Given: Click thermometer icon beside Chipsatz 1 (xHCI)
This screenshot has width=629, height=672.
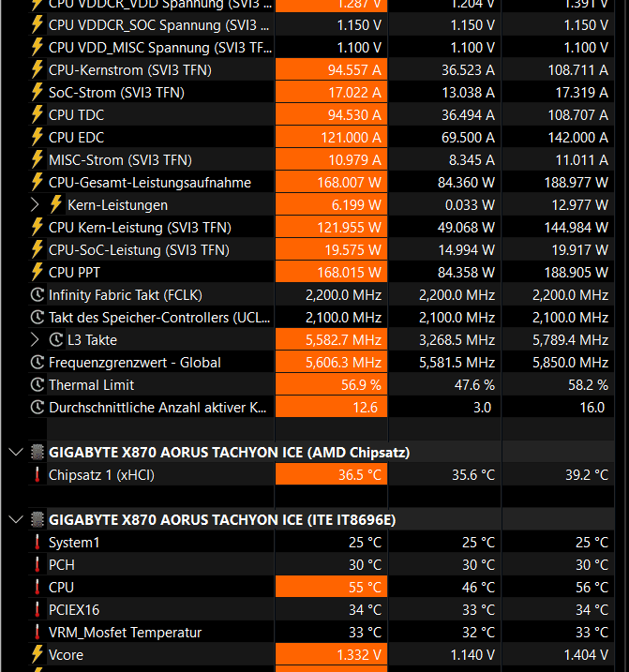Looking at the screenshot, I should [x=37, y=475].
